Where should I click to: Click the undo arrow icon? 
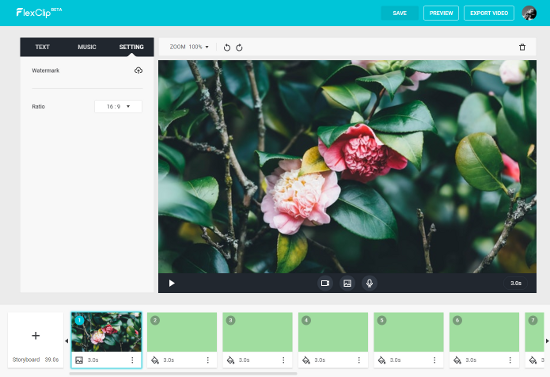pyautogui.click(x=227, y=47)
